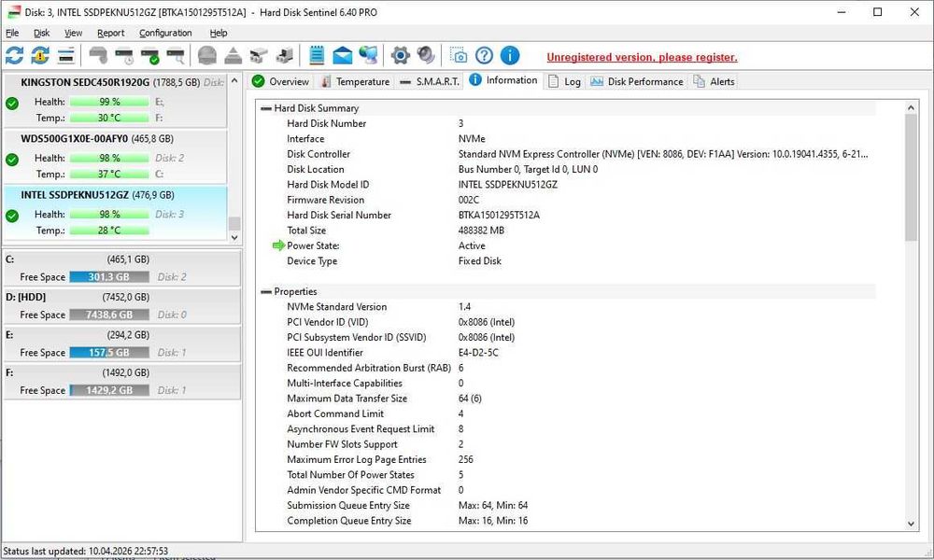The height and width of the screenshot is (560, 934).
Task: Open the blue notepad report icon
Action: [317, 56]
